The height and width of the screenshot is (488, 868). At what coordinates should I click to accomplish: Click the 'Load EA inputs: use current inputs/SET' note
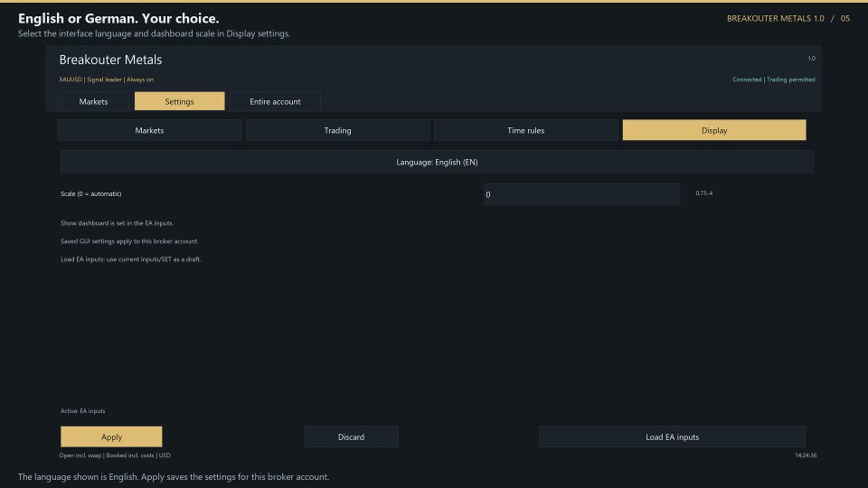point(130,259)
